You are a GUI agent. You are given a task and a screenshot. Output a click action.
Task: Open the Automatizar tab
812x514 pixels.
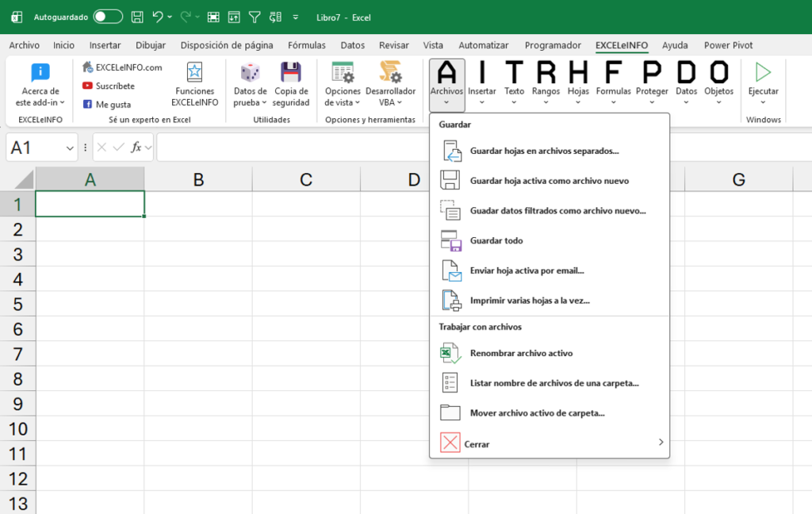484,45
